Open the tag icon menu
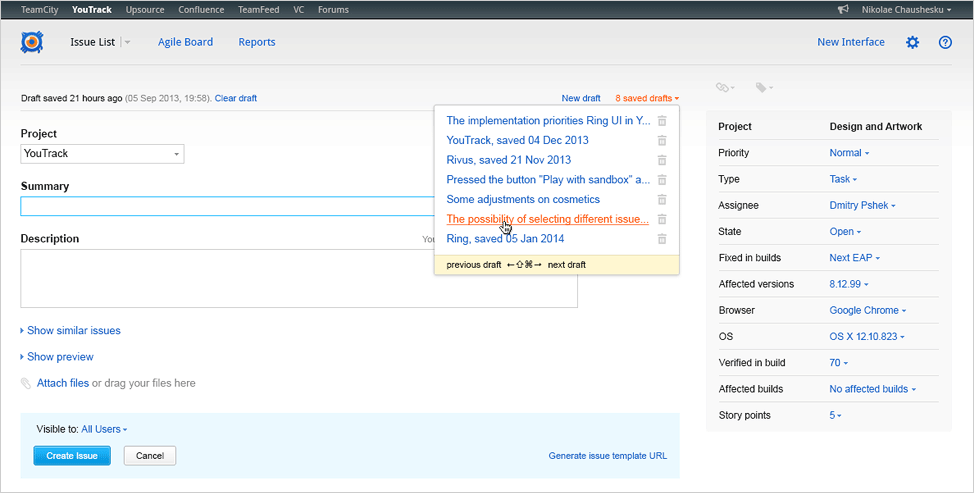 pyautogui.click(x=764, y=88)
